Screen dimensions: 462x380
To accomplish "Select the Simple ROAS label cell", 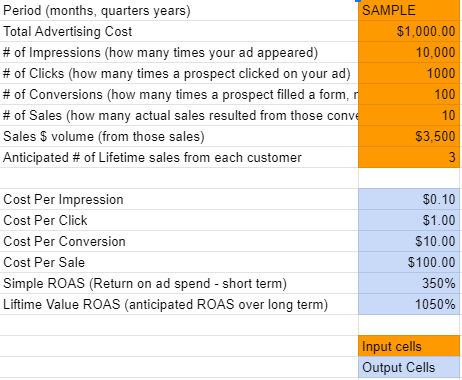I will pos(179,283).
